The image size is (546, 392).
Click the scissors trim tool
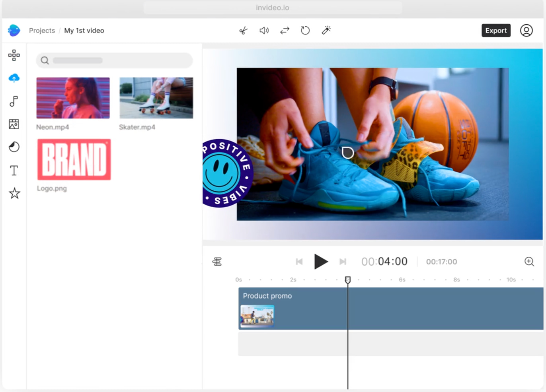pos(244,31)
